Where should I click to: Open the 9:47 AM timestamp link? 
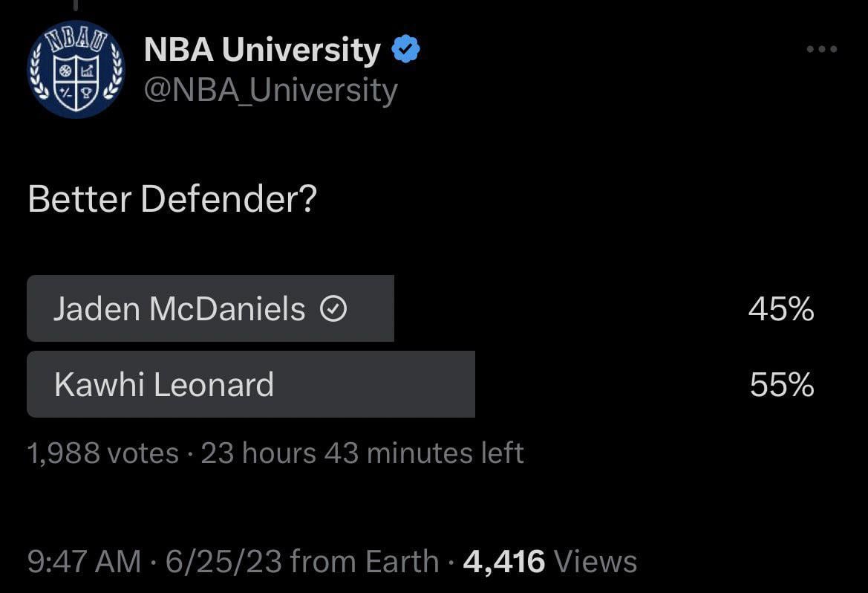click(x=84, y=561)
